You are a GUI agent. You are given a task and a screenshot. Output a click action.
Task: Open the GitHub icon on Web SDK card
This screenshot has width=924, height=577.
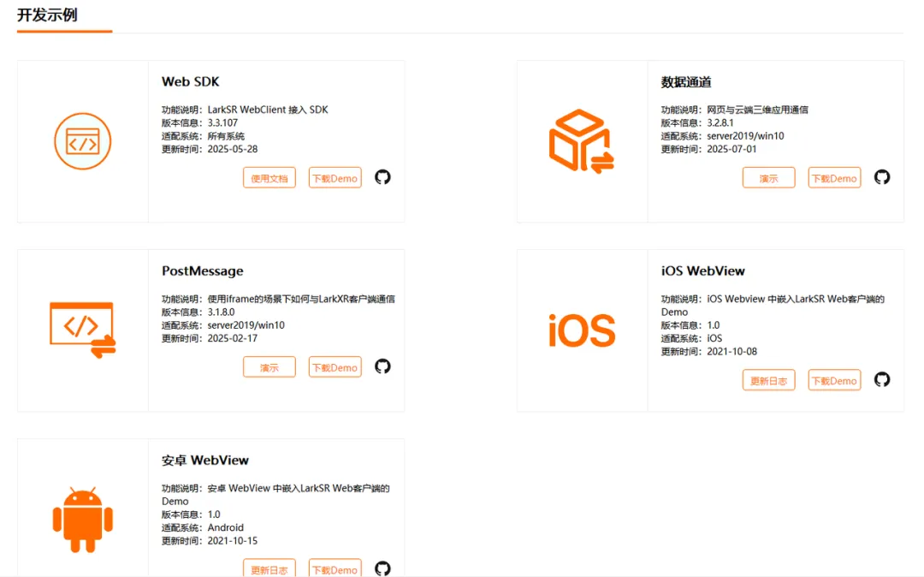tap(382, 177)
